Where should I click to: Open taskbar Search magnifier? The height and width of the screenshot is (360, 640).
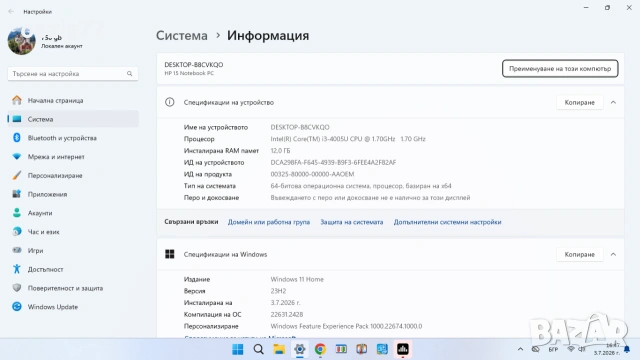259,349
